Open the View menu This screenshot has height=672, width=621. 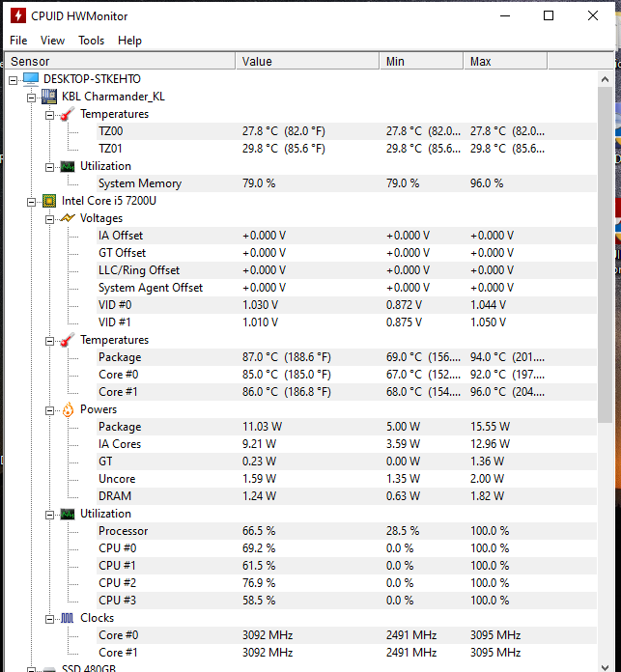click(x=52, y=41)
